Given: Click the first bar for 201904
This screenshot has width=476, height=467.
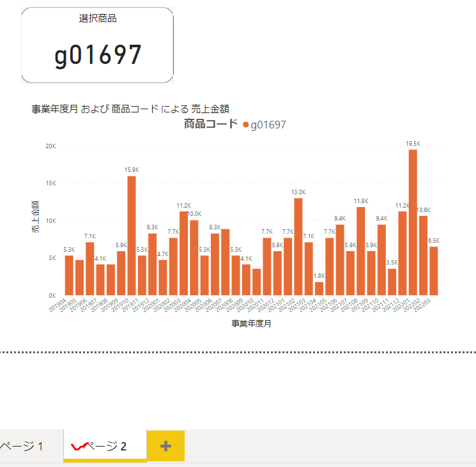Looking at the screenshot, I should (x=69, y=275).
